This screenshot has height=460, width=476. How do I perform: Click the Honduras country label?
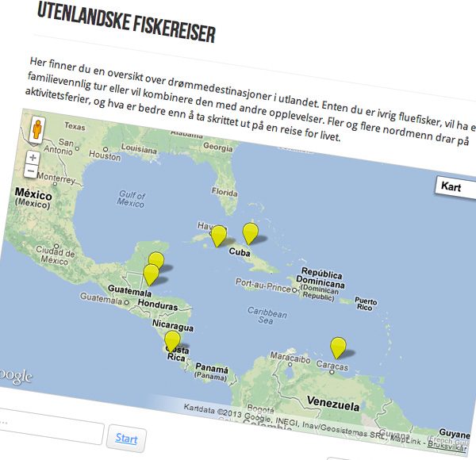click(158, 305)
